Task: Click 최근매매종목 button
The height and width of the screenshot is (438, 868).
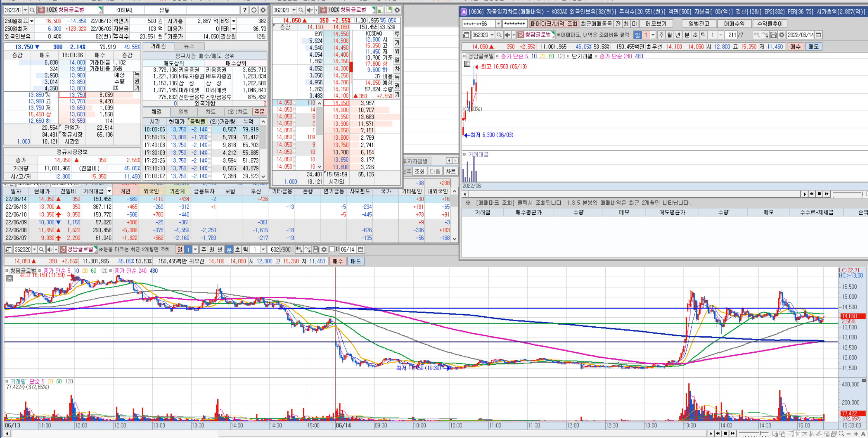Action: point(596,24)
